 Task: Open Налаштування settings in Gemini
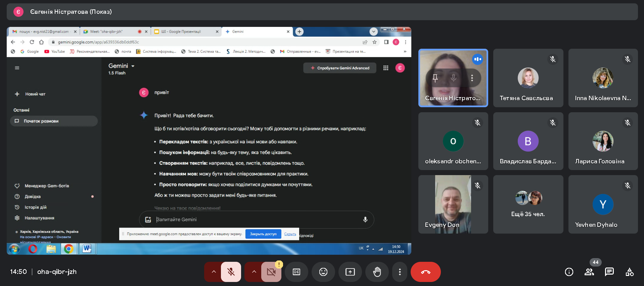coord(35,218)
